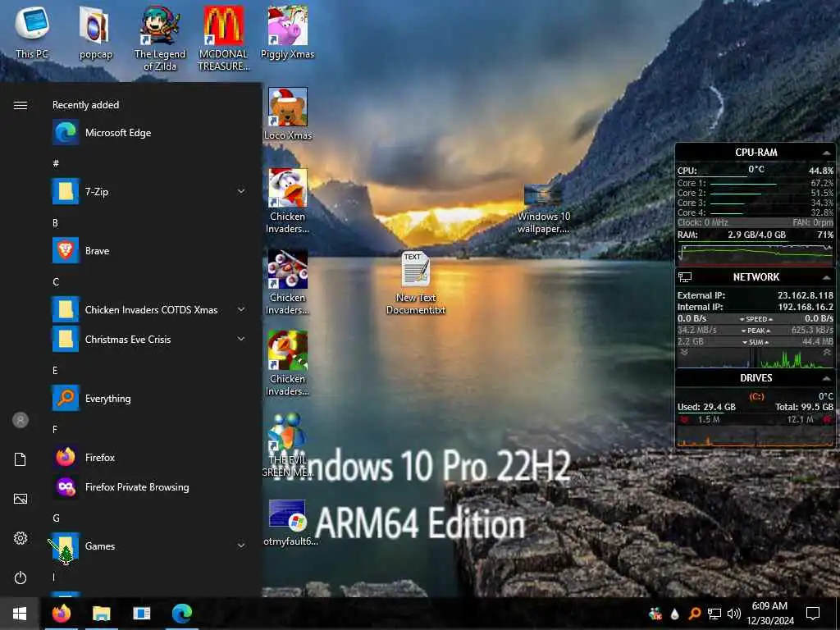Open the Everything tray search icon
Screen dimensions: 840x630
pyautogui.click(x=694, y=614)
